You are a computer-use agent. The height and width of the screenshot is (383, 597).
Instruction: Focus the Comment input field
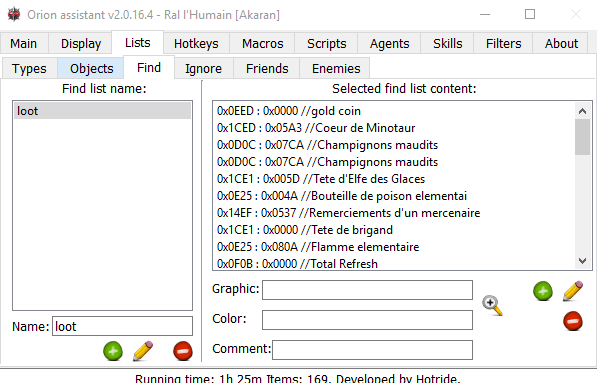tap(372, 350)
